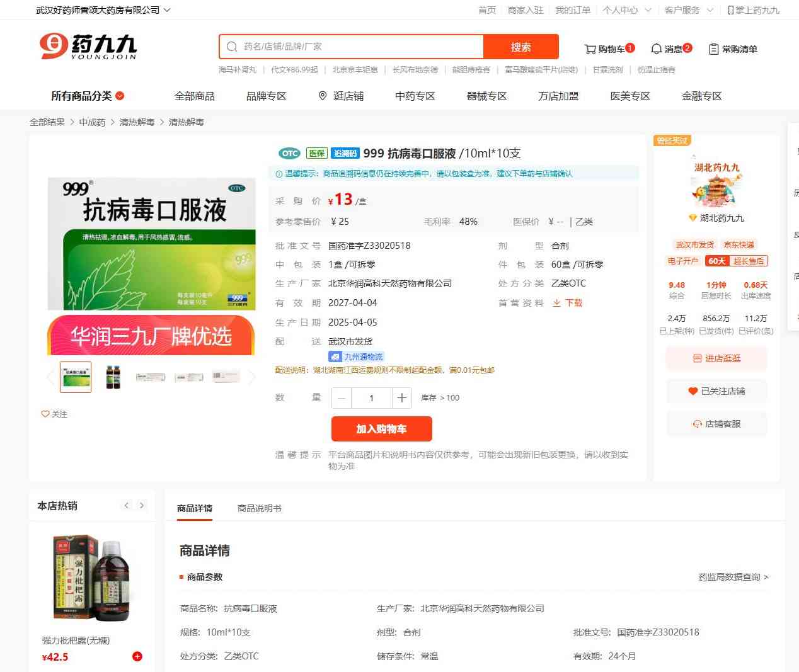Open the frequent purchase list icon

[714, 49]
